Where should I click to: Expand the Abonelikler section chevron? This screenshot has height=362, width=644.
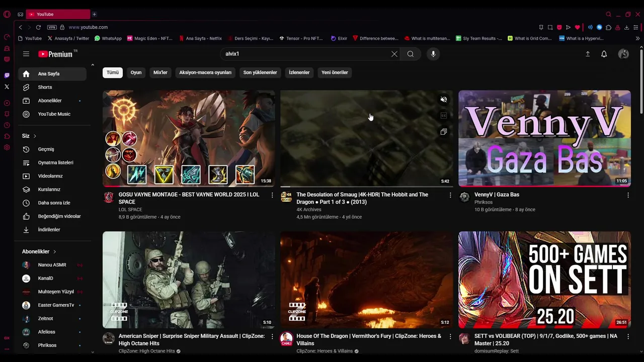(x=54, y=251)
